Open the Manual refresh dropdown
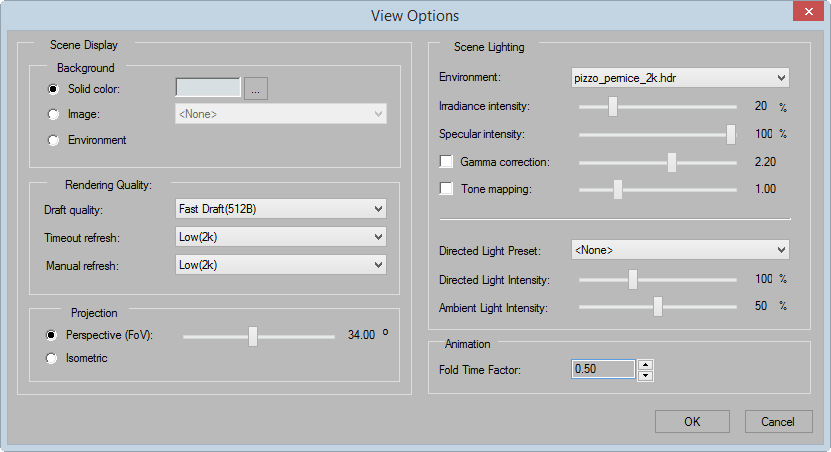The image size is (831, 452). point(280,265)
